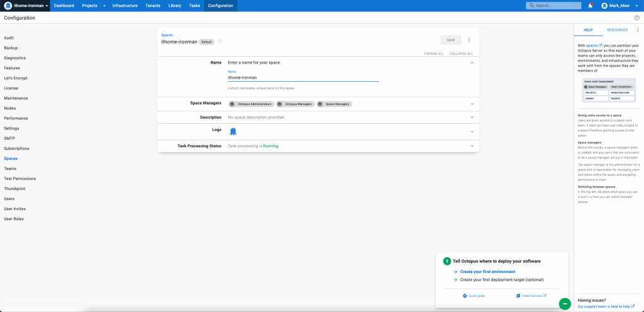Expand the Description section

[472, 118]
